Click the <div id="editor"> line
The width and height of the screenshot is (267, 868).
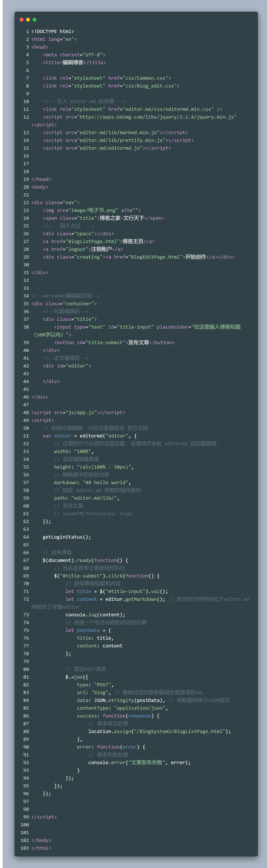(x=67, y=366)
